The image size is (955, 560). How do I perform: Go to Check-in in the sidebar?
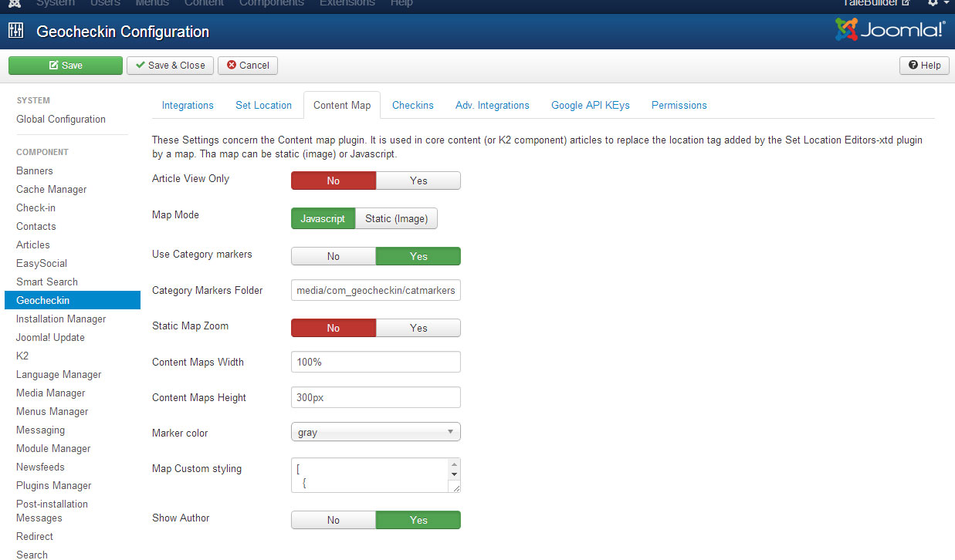pyautogui.click(x=36, y=208)
